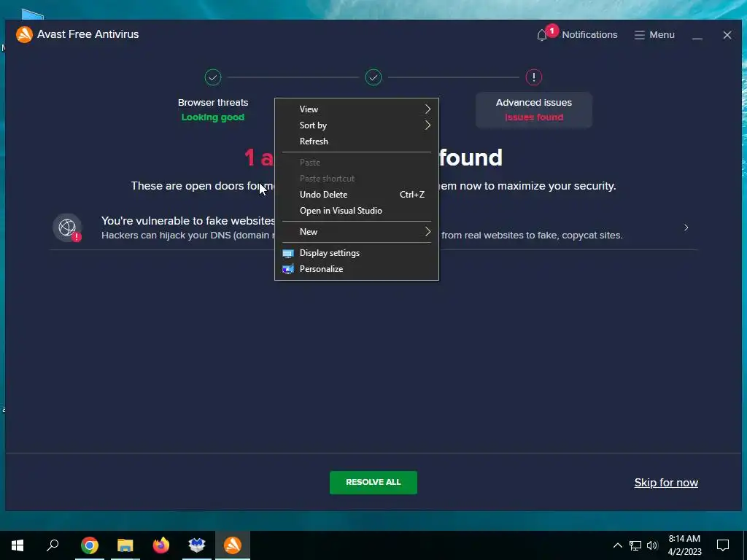Image resolution: width=747 pixels, height=560 pixels.
Task: Open the hamburger Menu
Action: tap(654, 35)
